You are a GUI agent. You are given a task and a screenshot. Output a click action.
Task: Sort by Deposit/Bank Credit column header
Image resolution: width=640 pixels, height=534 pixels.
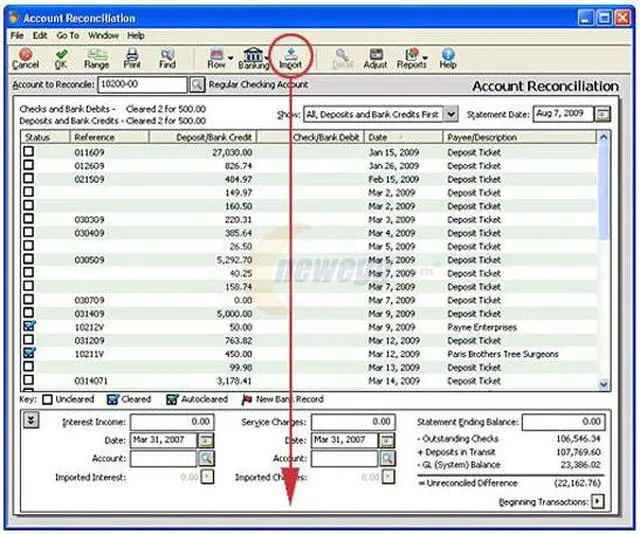(202, 137)
